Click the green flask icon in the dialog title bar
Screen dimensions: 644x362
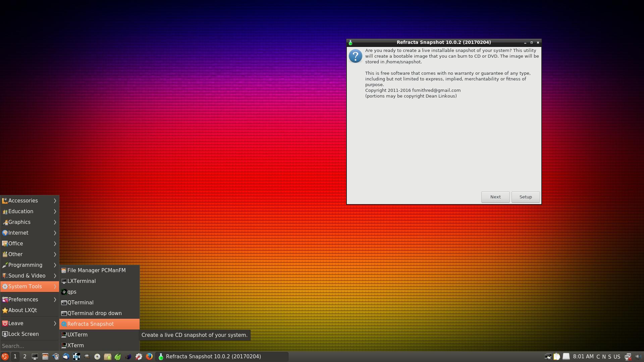pyautogui.click(x=351, y=43)
